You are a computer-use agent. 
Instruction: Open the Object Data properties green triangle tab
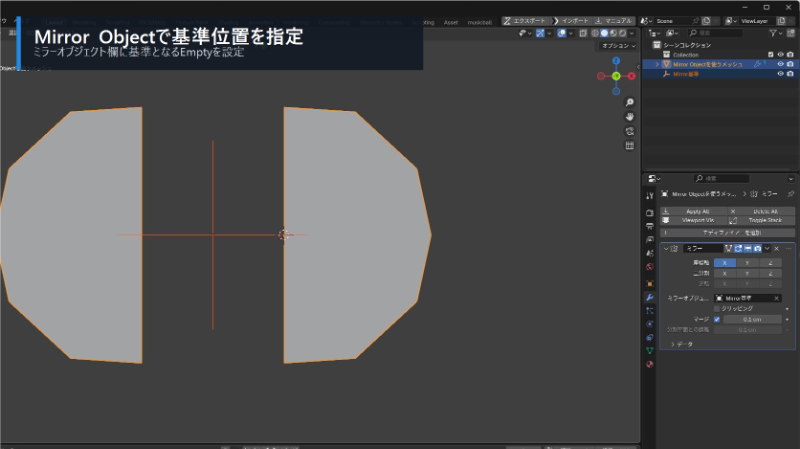[649, 351]
